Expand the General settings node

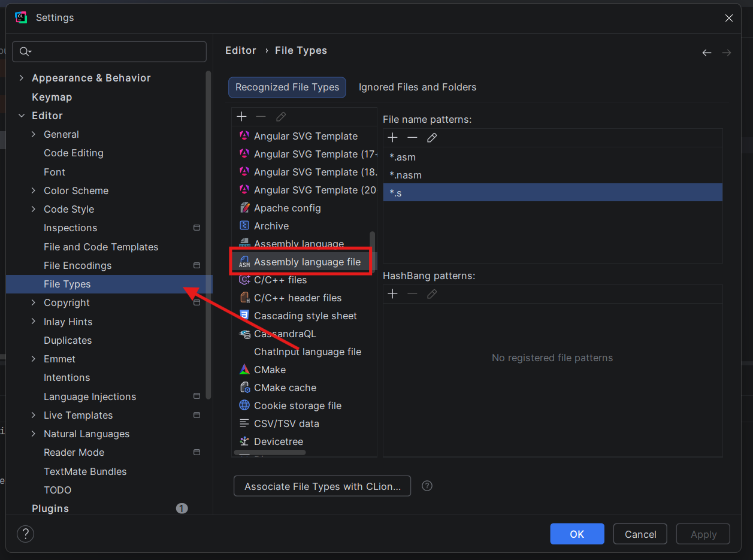tap(34, 134)
